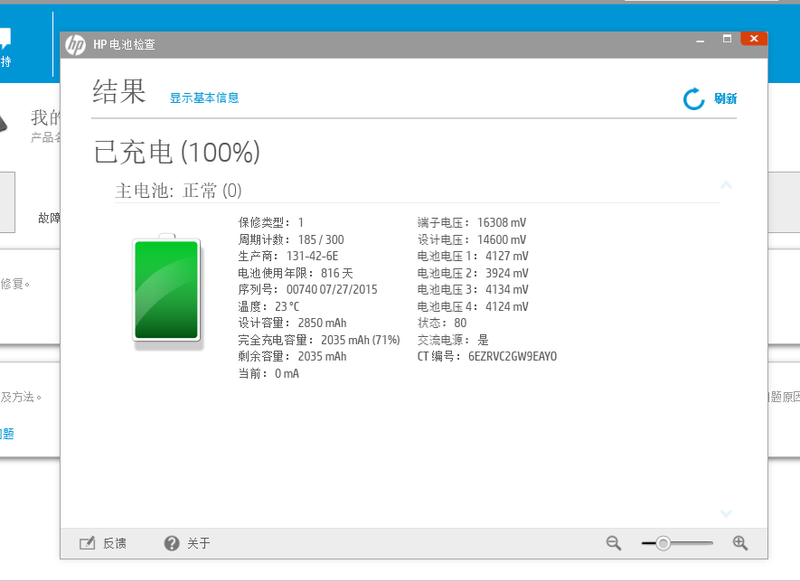Click the feedback pencil icon
800x581 pixels.
(87, 543)
